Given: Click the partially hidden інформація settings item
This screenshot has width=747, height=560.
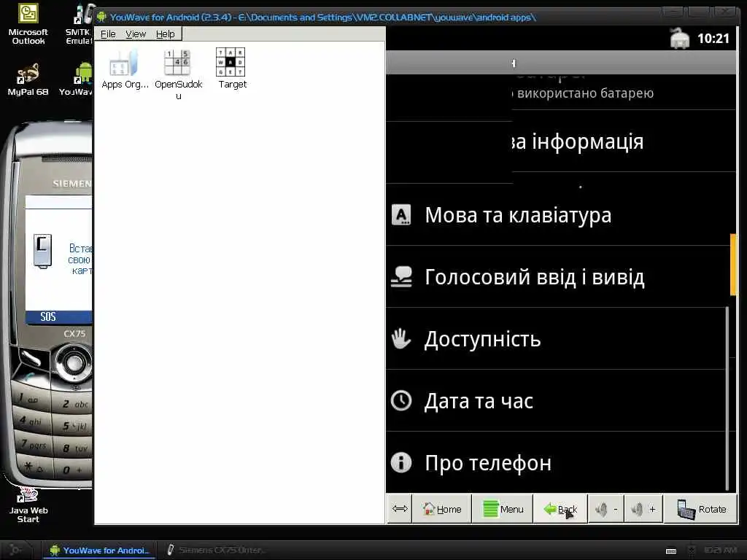Looking at the screenshot, I should pyautogui.click(x=578, y=141).
